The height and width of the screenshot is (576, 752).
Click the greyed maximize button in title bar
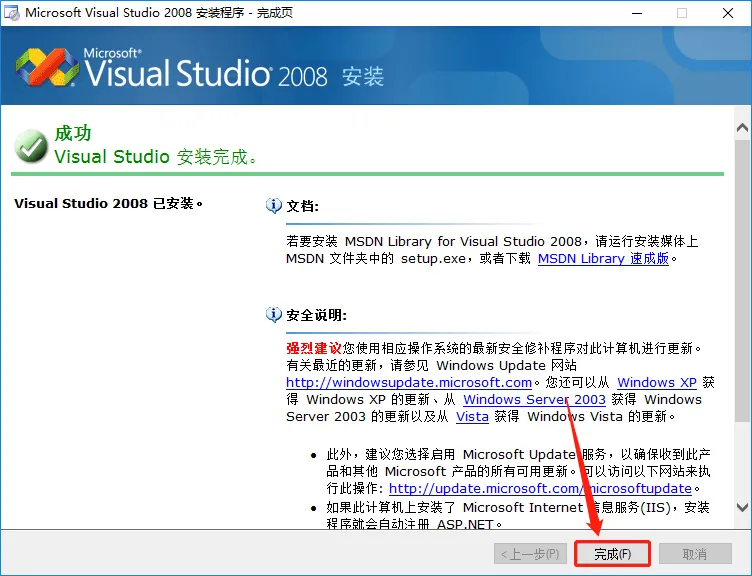click(x=682, y=13)
